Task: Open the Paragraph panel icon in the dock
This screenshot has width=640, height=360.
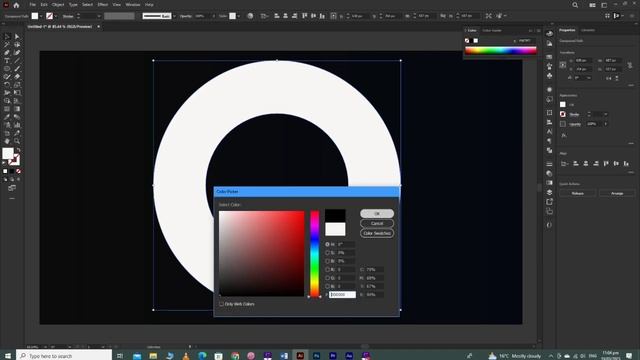Action: (x=549, y=141)
